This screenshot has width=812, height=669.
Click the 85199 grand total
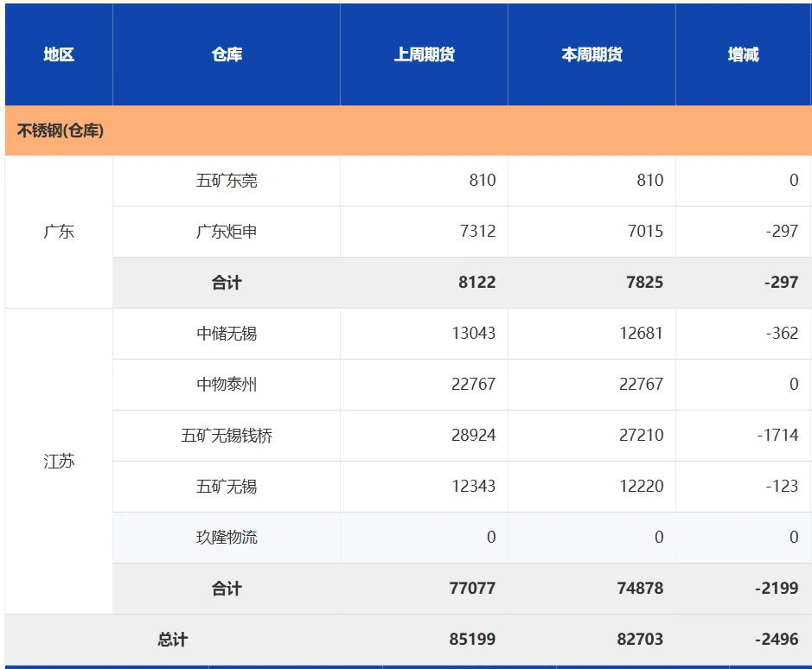(x=472, y=639)
